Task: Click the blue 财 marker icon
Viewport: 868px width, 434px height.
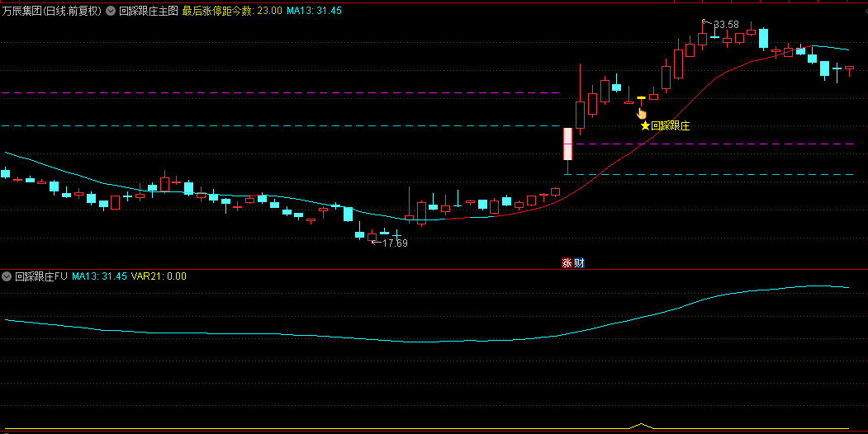Action: click(x=579, y=263)
